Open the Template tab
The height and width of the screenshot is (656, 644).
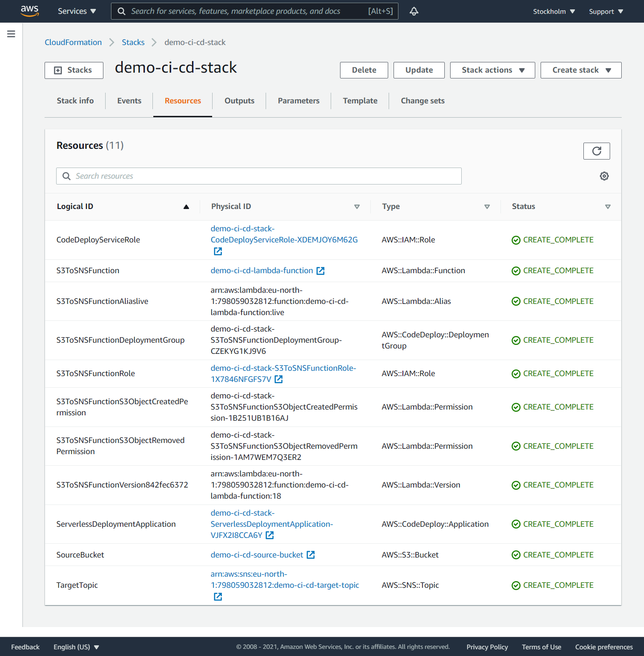click(360, 101)
